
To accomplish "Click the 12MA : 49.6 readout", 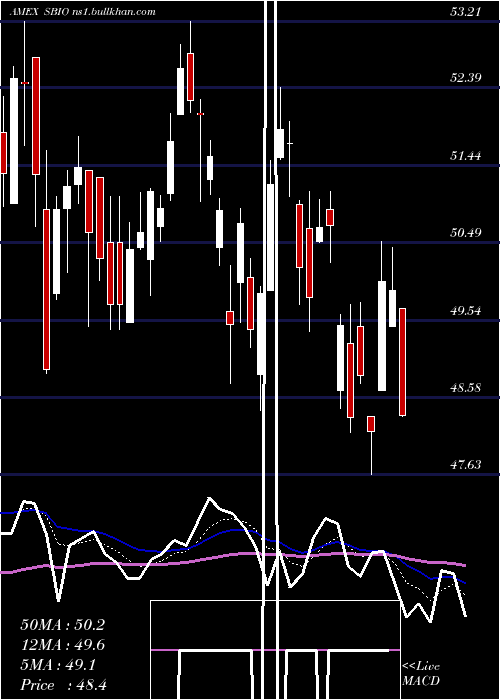I will (62, 645).
